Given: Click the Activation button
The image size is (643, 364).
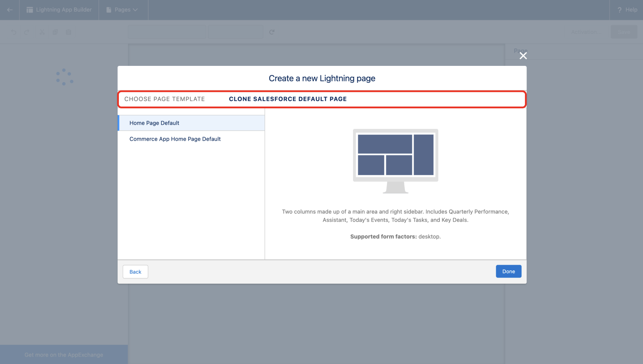Looking at the screenshot, I should 586,32.
